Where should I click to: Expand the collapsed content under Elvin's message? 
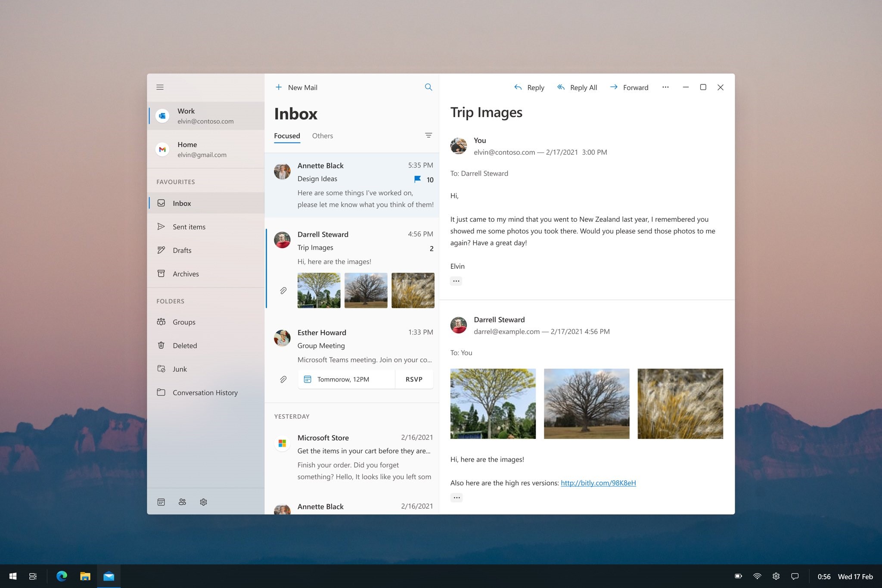[x=456, y=281]
